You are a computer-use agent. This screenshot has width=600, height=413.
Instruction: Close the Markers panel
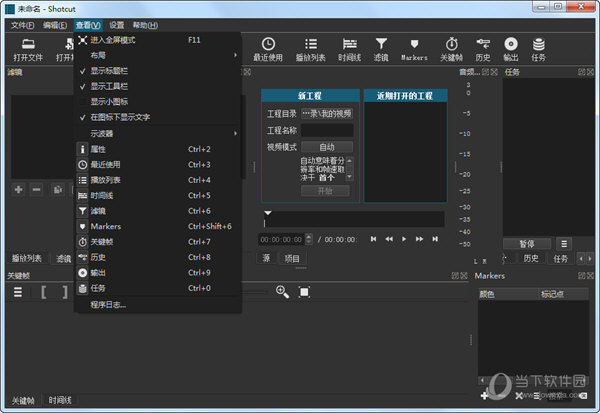590,275
